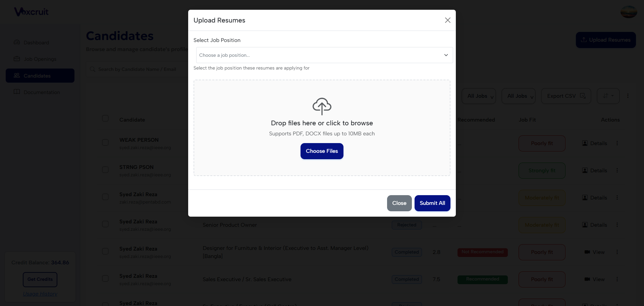View the Sales Executive interview video
The image size is (644, 306).
(595, 279)
